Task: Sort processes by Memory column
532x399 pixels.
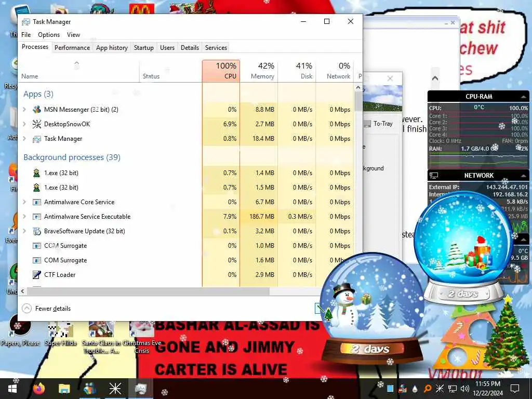Action: 259,71
